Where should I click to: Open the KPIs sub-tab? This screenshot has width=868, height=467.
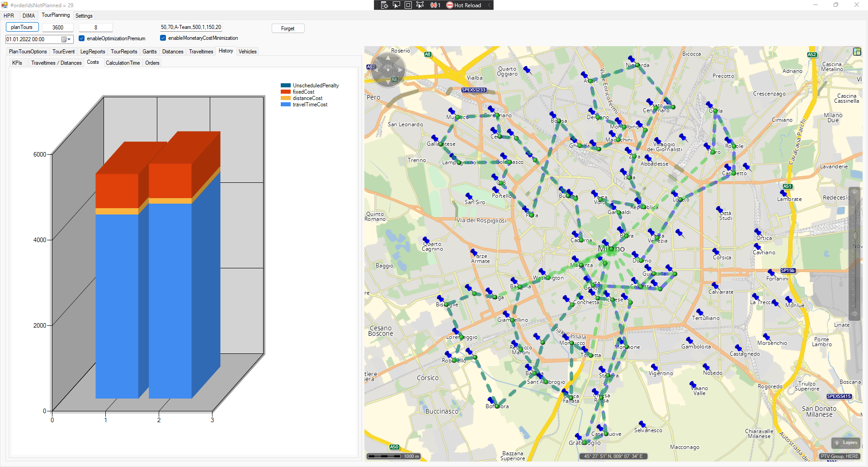(17, 63)
